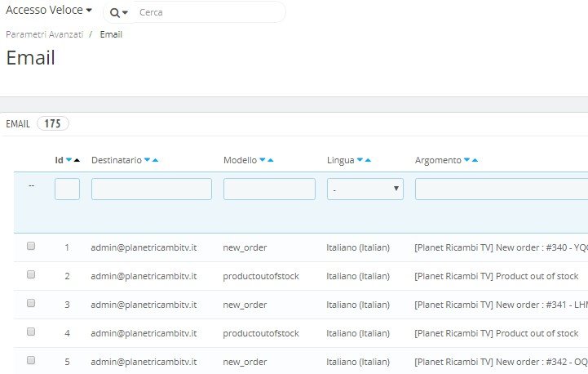Click the Argomento filter field

502,189
